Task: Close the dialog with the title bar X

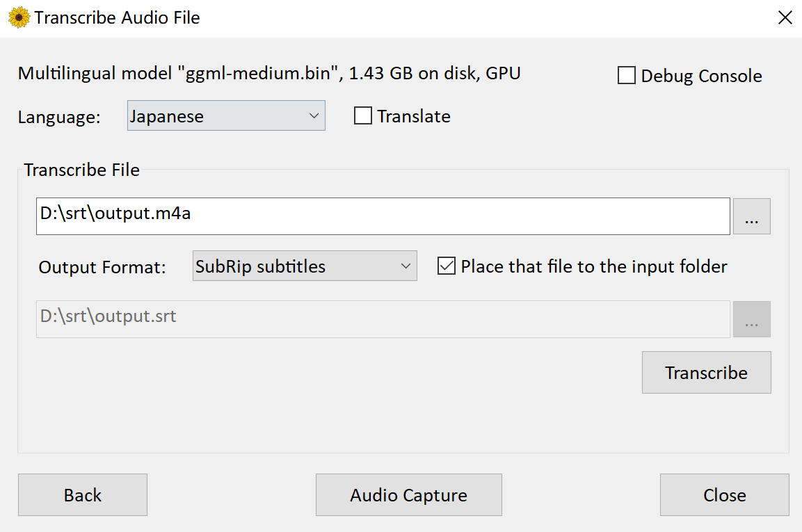Action: point(785,17)
